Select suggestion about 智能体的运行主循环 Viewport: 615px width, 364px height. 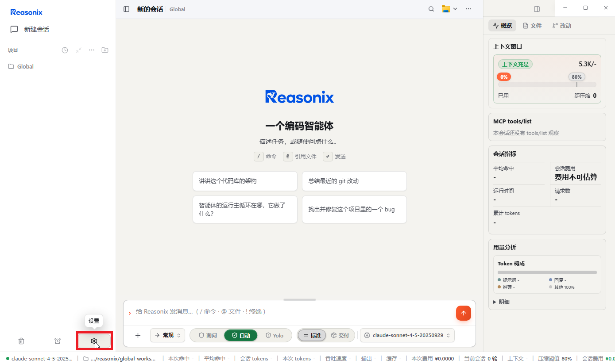click(x=245, y=209)
